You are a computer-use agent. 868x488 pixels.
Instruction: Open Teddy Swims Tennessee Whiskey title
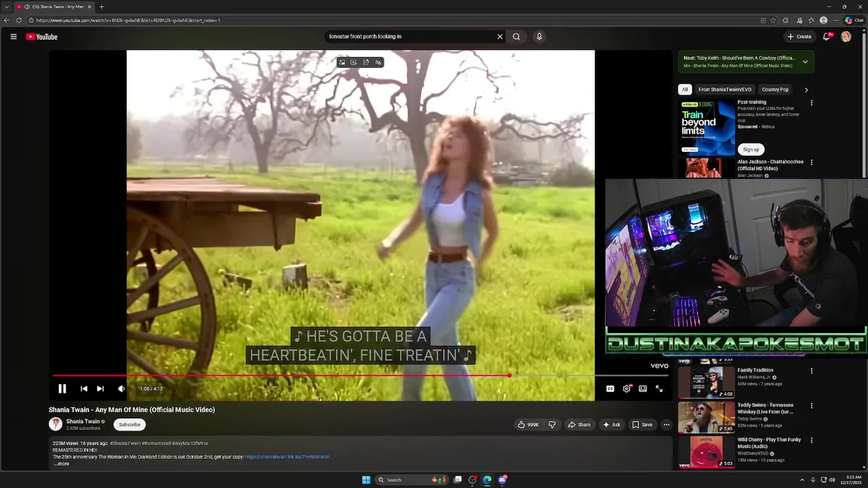pos(766,408)
